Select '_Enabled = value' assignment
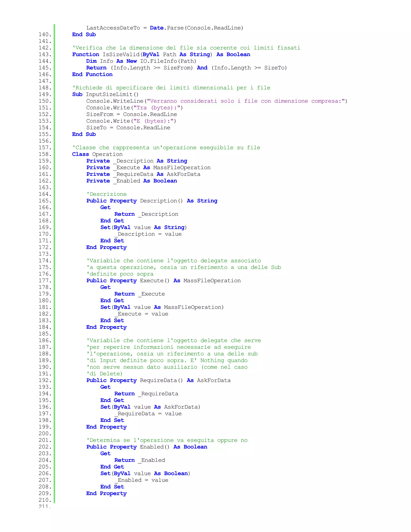 (x=141, y=480)
